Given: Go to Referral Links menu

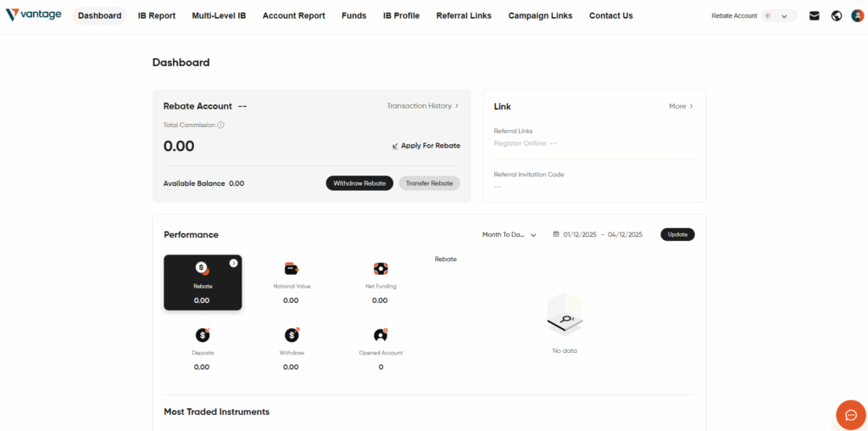Looking at the screenshot, I should pos(464,15).
